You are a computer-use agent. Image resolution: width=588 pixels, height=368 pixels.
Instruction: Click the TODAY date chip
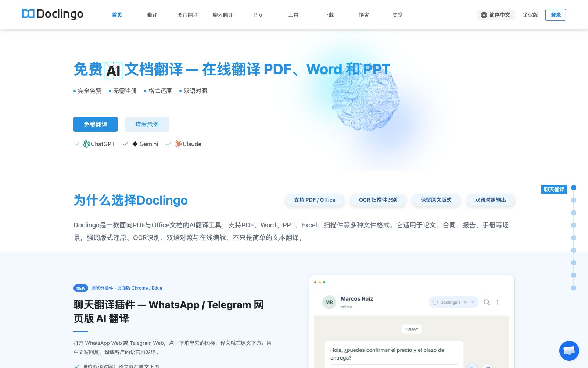coord(412,329)
